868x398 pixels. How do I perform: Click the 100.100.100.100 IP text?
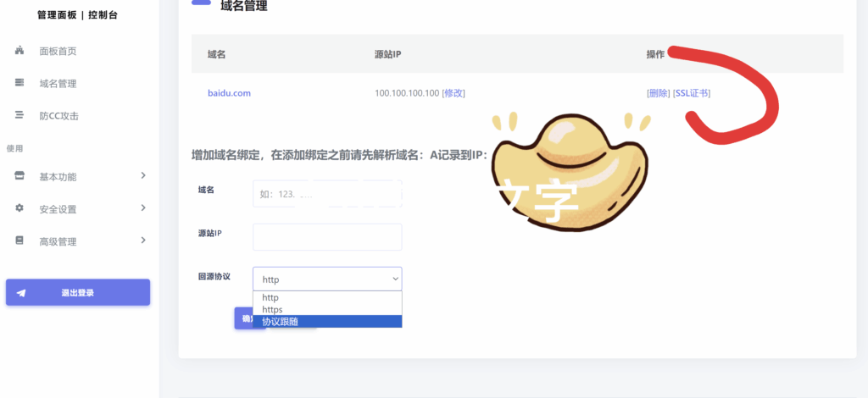407,93
